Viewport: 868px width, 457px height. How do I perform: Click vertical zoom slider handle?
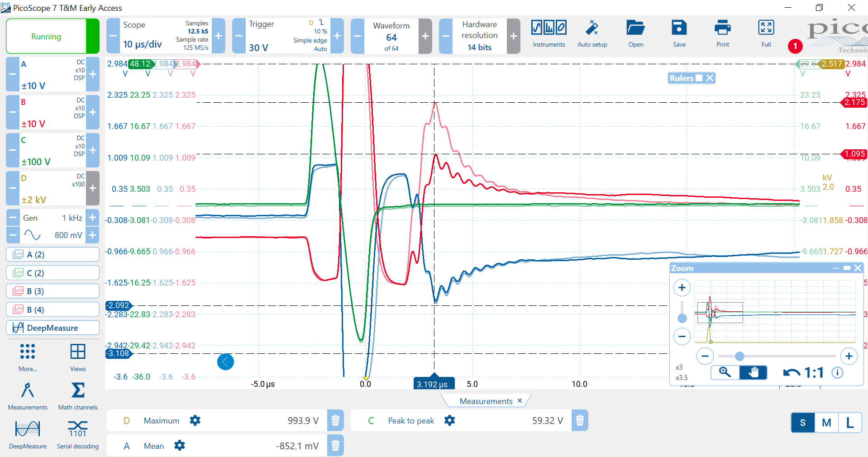[x=682, y=318]
